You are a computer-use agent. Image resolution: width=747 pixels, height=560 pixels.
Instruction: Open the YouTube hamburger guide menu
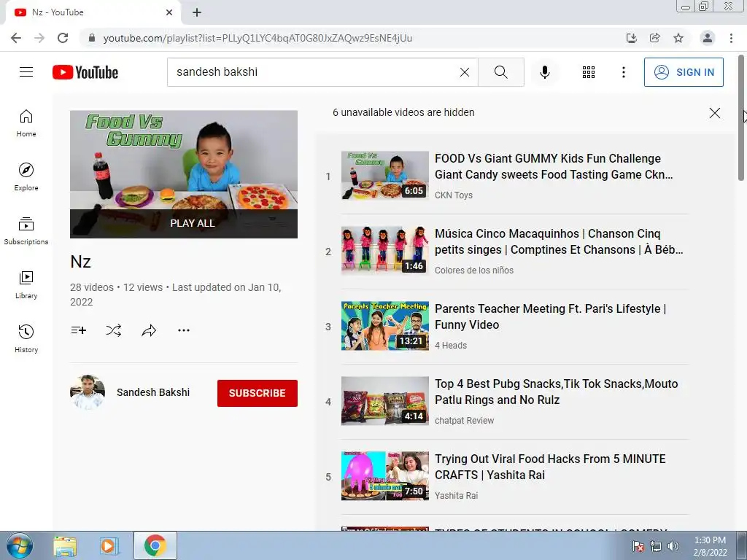tap(26, 72)
